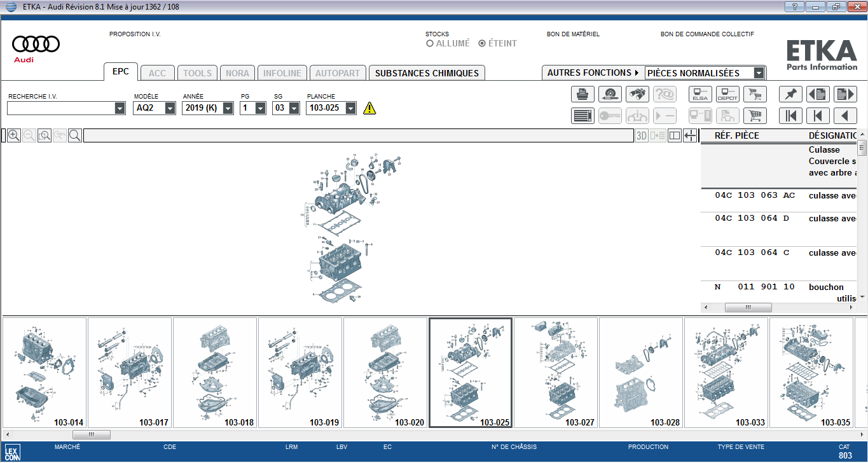Open the ELSA workshop link icon
This screenshot has height=463, width=868.
[x=700, y=94]
